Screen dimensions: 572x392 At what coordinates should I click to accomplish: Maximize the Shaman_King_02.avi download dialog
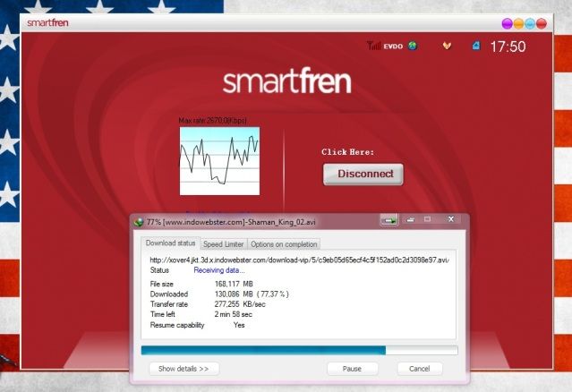[x=427, y=219]
